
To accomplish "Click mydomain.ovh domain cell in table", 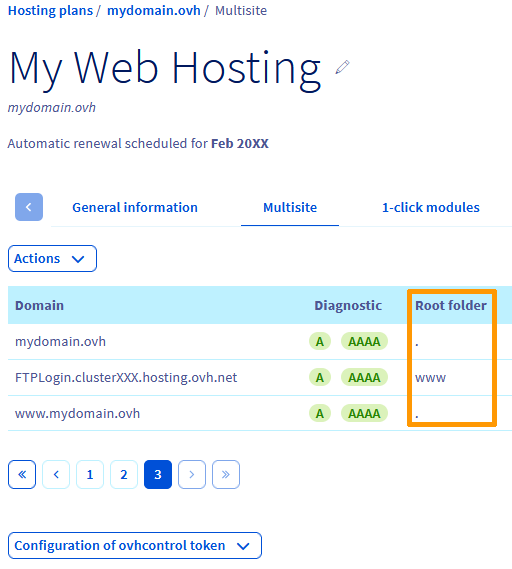I will click(x=60, y=341).
